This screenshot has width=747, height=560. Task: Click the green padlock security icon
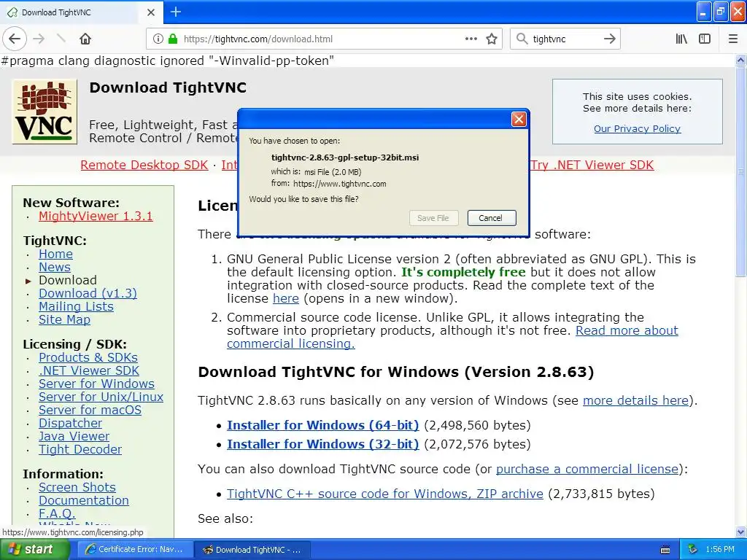[x=172, y=39]
